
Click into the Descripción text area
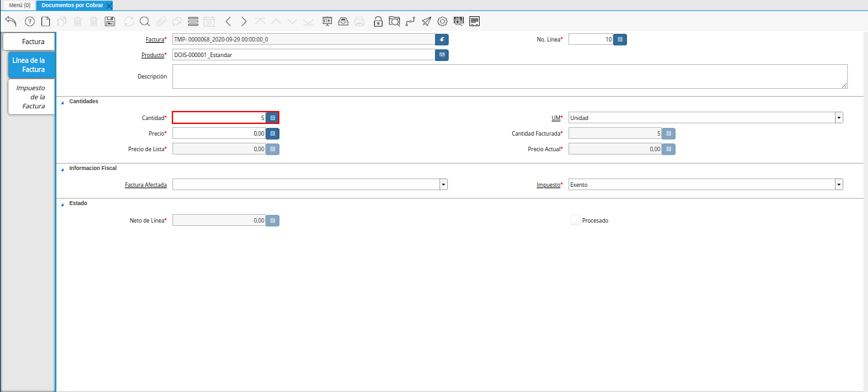510,77
